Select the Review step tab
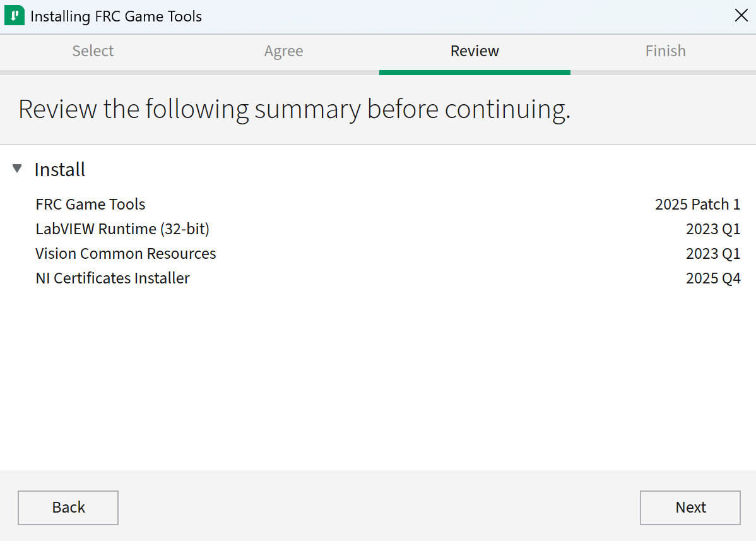756x541 pixels. click(475, 51)
